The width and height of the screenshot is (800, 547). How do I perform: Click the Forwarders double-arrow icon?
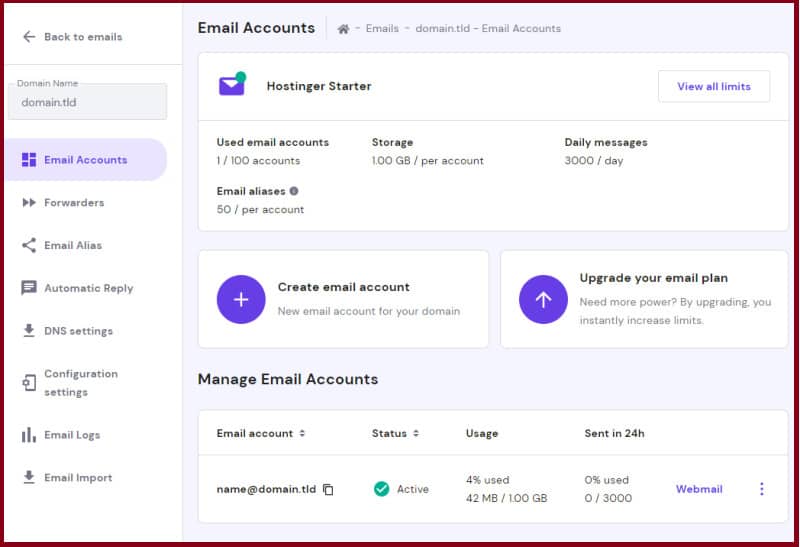[x=29, y=203]
